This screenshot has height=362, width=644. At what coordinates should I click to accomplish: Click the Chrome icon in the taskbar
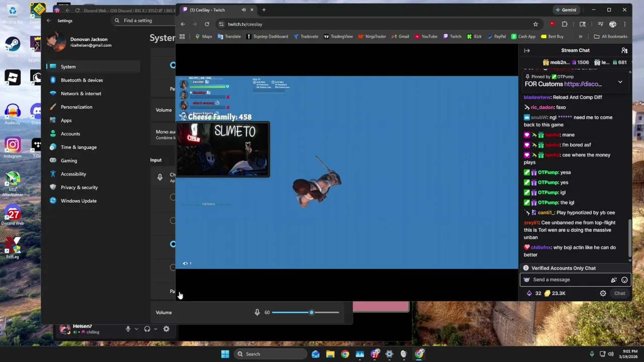point(345,354)
